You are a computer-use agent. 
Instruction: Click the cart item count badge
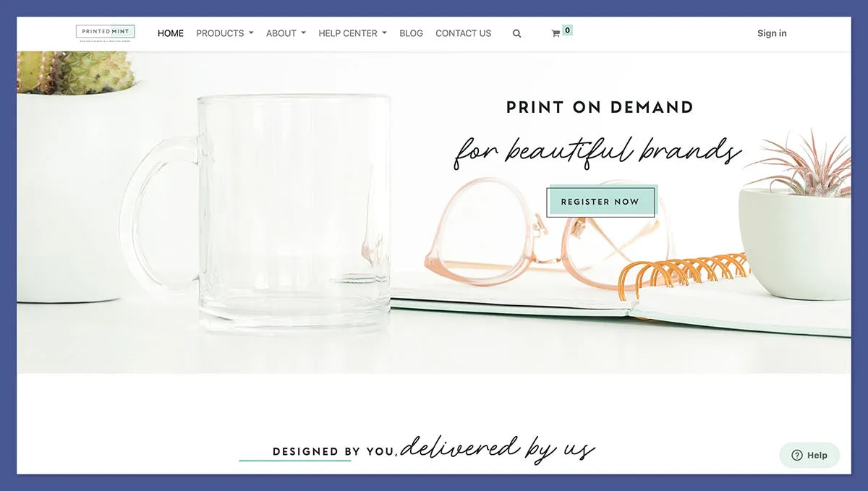[567, 30]
